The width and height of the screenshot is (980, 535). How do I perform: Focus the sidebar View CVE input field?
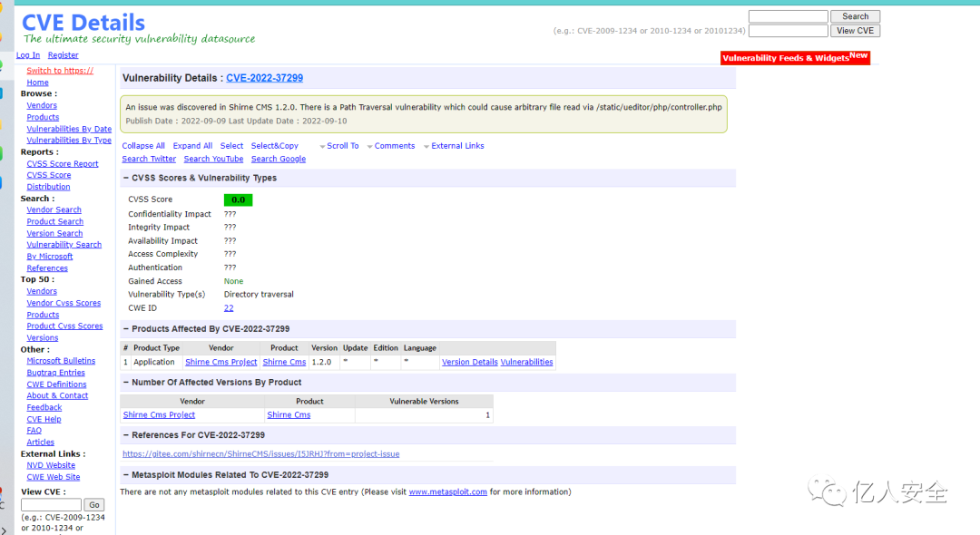[x=51, y=505]
